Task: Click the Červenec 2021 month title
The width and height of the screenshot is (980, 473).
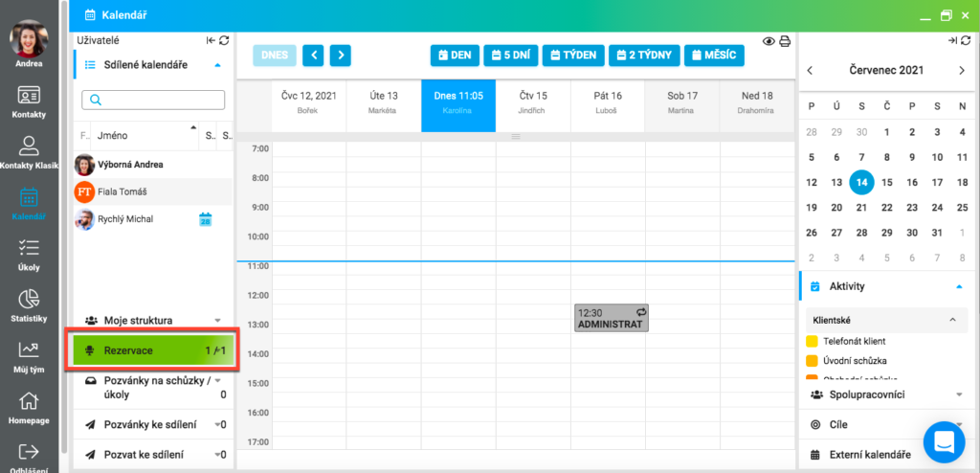Action: 886,71
